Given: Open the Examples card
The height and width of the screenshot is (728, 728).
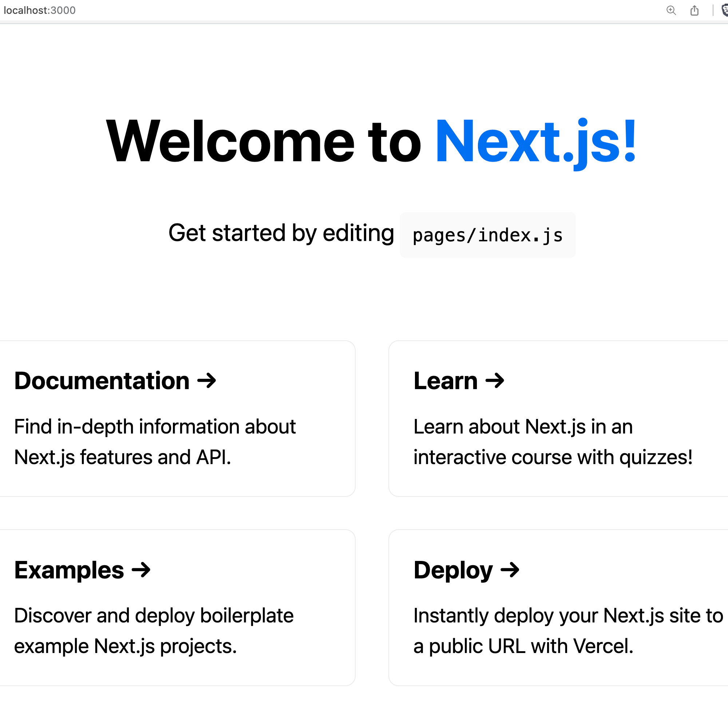Looking at the screenshot, I should [x=178, y=608].
